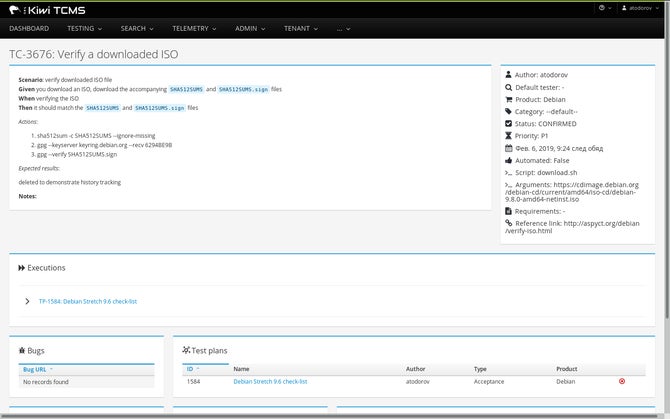Click the Status checkmark icon beside CONFIRMED
Screen dimensions: 670x419
coord(508,123)
